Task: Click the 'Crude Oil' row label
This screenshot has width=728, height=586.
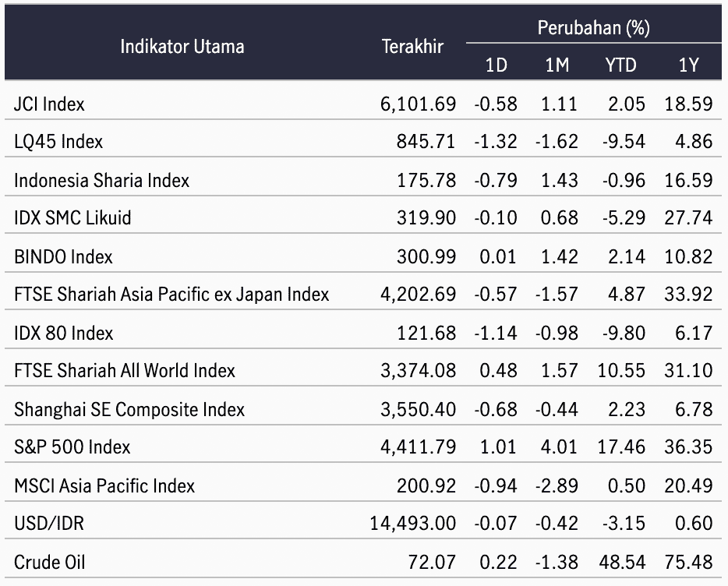Action: tap(50, 563)
